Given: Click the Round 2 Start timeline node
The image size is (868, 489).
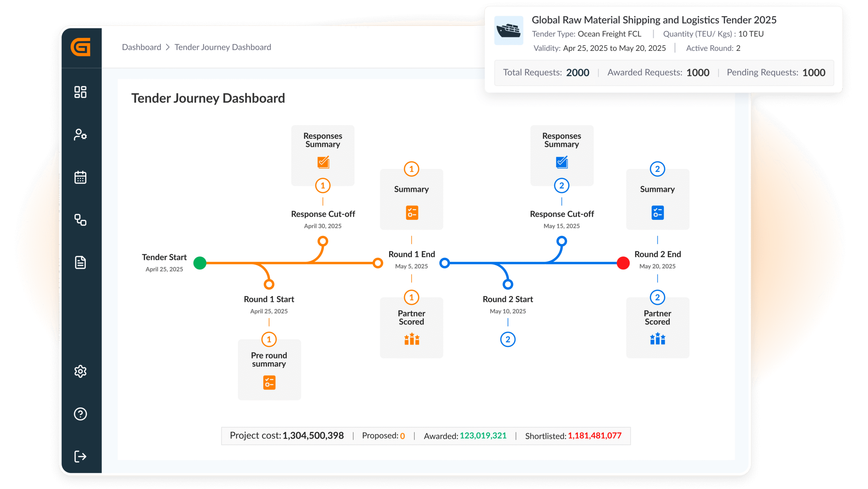Looking at the screenshot, I should [508, 284].
